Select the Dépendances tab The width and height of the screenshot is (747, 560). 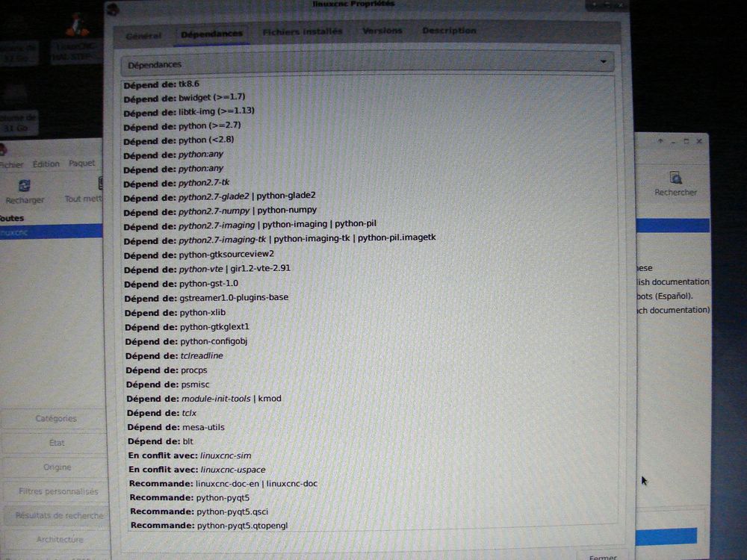pos(211,34)
